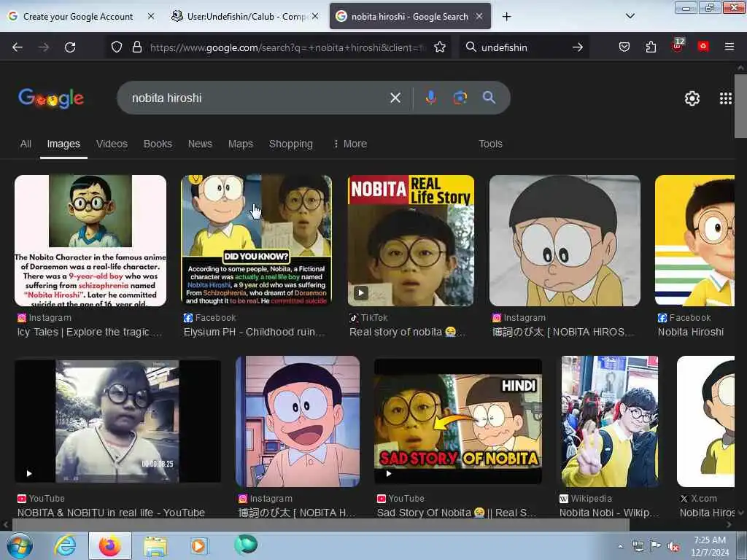
Task: Launch Internet Explorer from the taskbar
Action: (65, 545)
